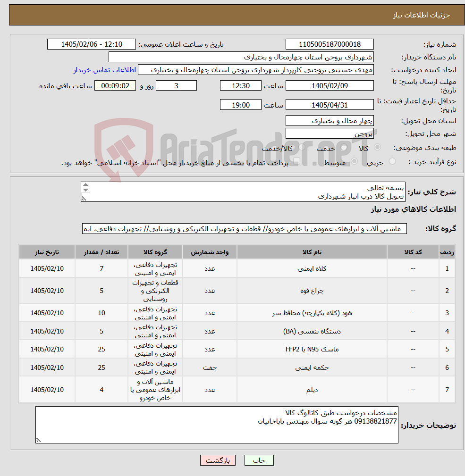
Task: Click quantity 4 in the دیلم row
Action: coord(101,390)
